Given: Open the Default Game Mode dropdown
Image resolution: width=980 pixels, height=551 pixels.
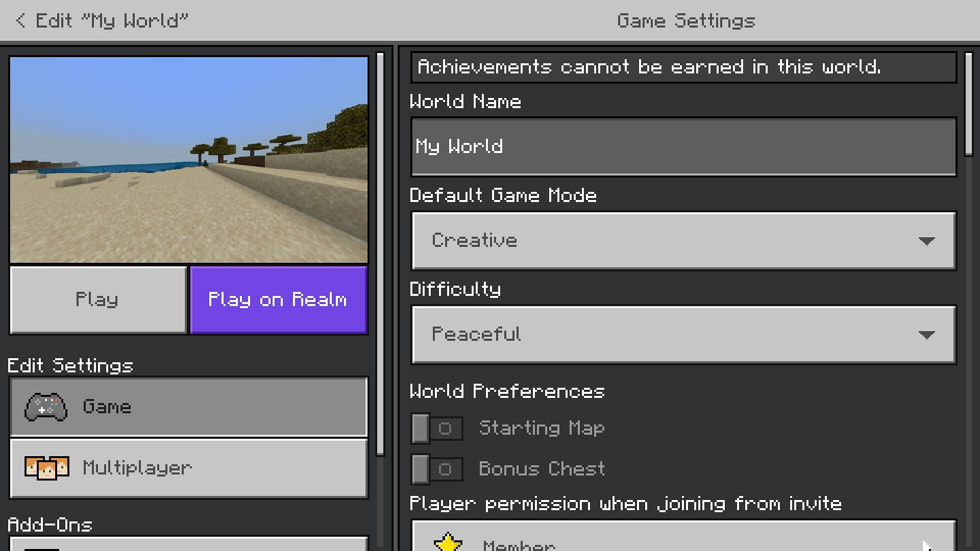Looking at the screenshot, I should click(x=683, y=240).
